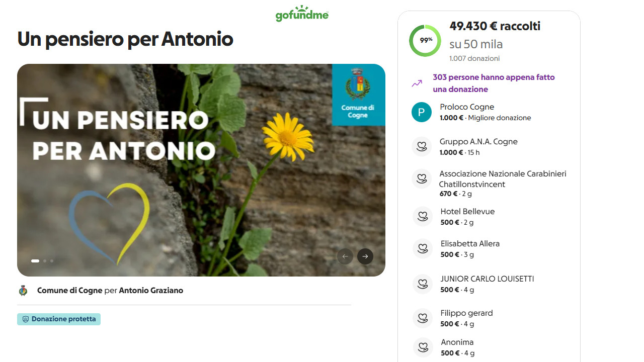Click Proloco Cogne's green P avatar
The width and height of the screenshot is (644, 362).
[421, 112]
